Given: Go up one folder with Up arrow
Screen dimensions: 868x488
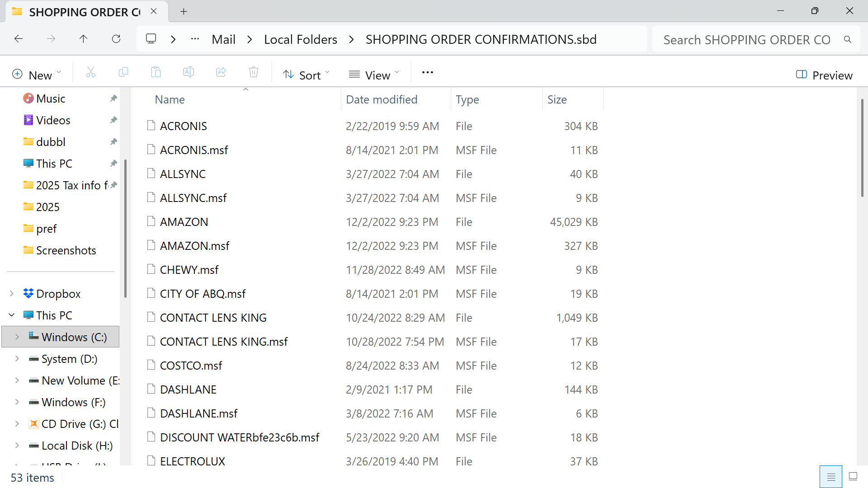Looking at the screenshot, I should (x=83, y=39).
